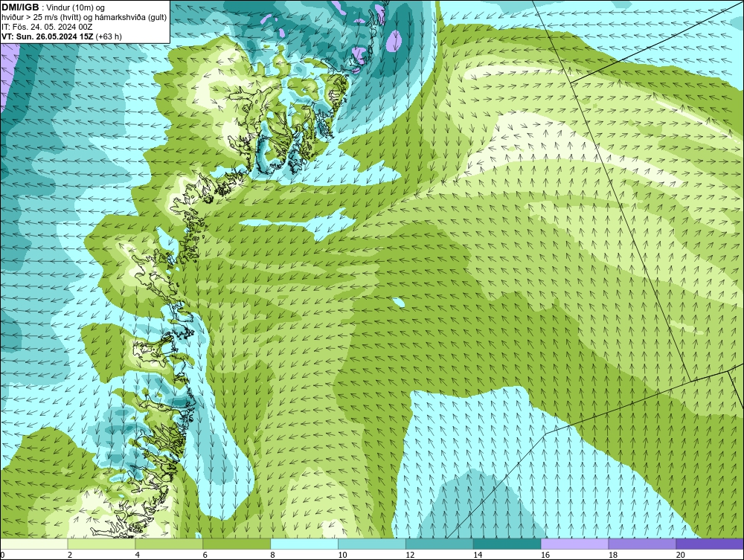Click the 4–6 m/s legend color swatch
Viewport: 744px width, 560px height.
pyautogui.click(x=169, y=544)
